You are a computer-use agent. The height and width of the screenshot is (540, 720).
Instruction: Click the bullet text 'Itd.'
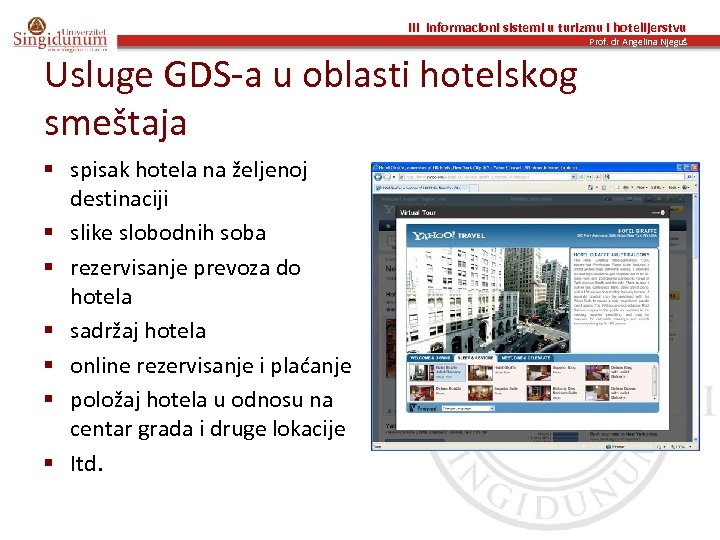pos(86,463)
